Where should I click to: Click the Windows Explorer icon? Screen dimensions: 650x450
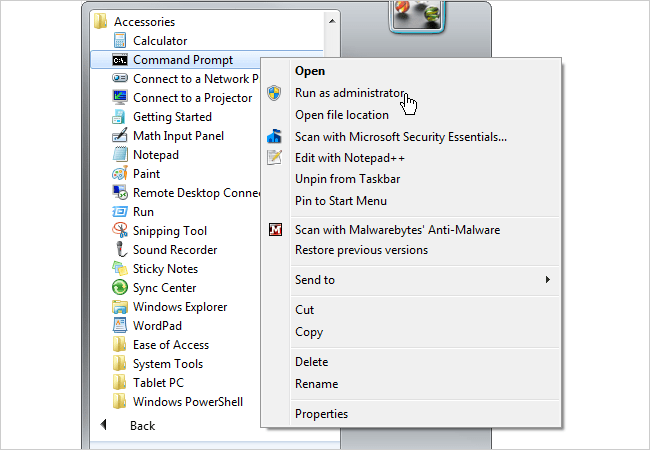point(120,307)
